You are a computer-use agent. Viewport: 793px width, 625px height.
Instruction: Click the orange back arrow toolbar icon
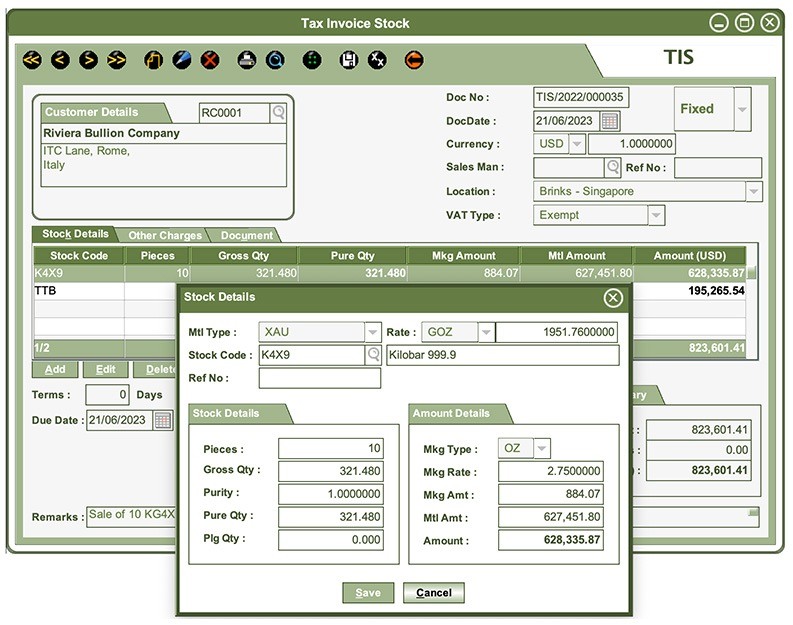coord(414,60)
